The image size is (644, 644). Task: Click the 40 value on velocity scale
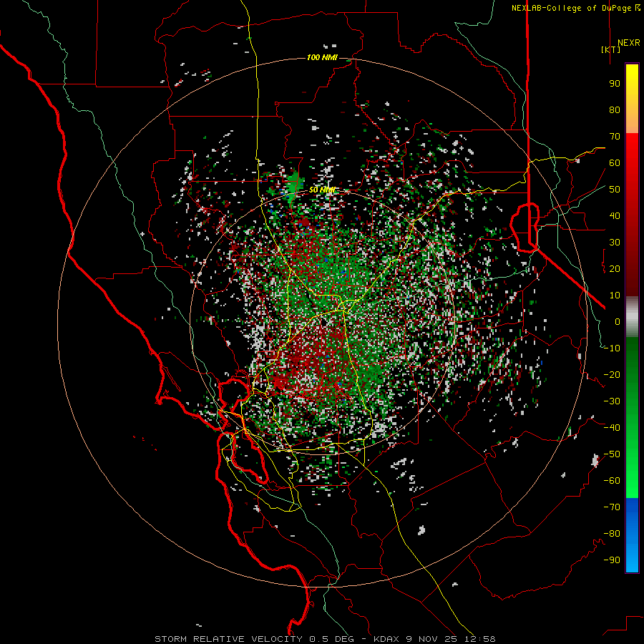coord(615,216)
